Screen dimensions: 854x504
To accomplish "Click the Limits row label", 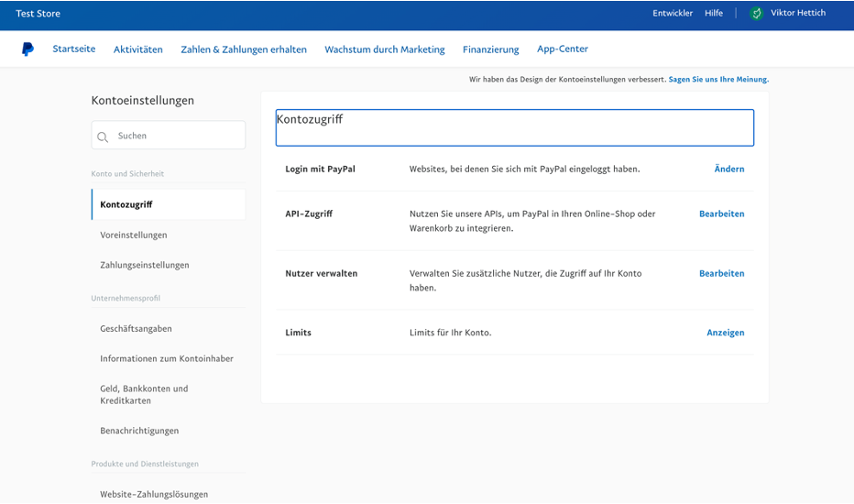I will pos(298,333).
